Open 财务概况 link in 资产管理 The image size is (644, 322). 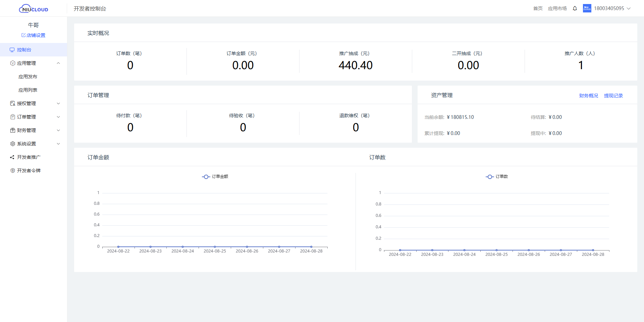click(588, 96)
